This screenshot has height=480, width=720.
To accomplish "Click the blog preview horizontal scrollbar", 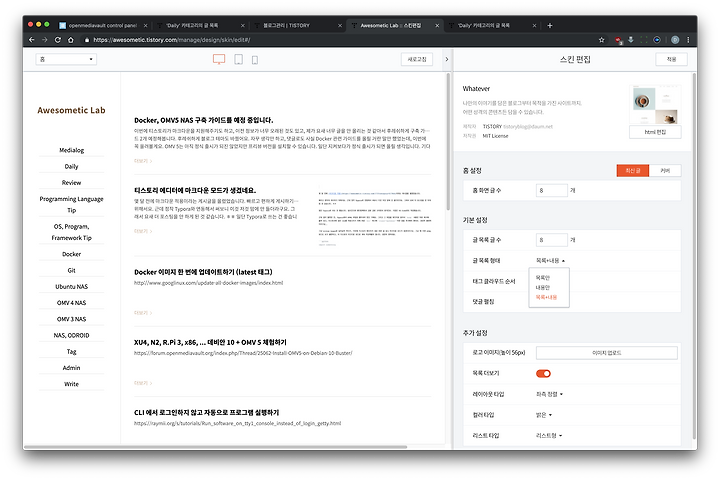I will pos(215,446).
